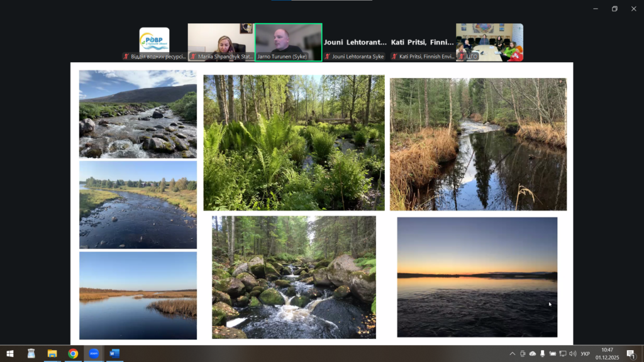Open the clock showing 10:47
Viewport: 644px width, 362px height.
tap(607, 354)
